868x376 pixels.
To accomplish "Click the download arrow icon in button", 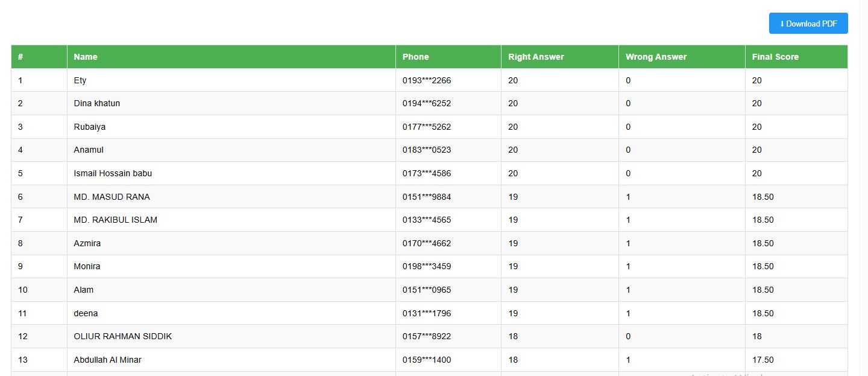I will tap(782, 24).
